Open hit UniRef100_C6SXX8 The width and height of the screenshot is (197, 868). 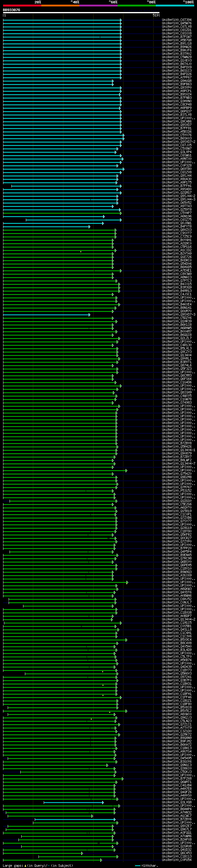[x=177, y=33]
